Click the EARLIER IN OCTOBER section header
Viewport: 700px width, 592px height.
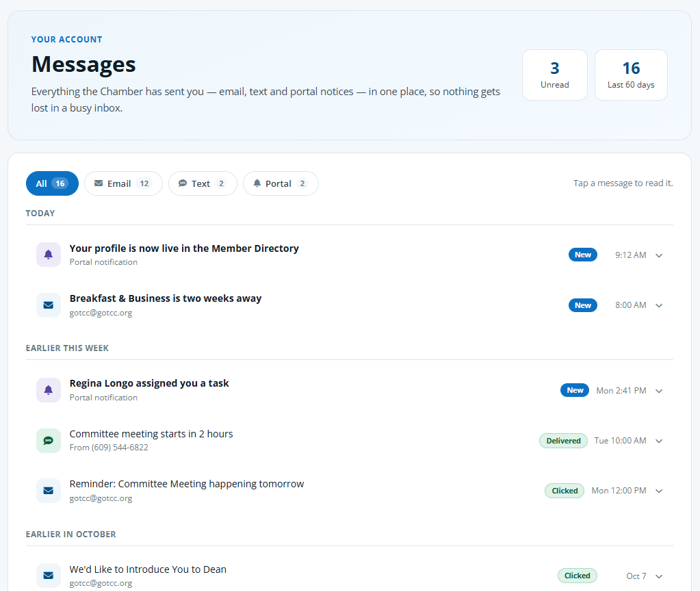(x=71, y=534)
